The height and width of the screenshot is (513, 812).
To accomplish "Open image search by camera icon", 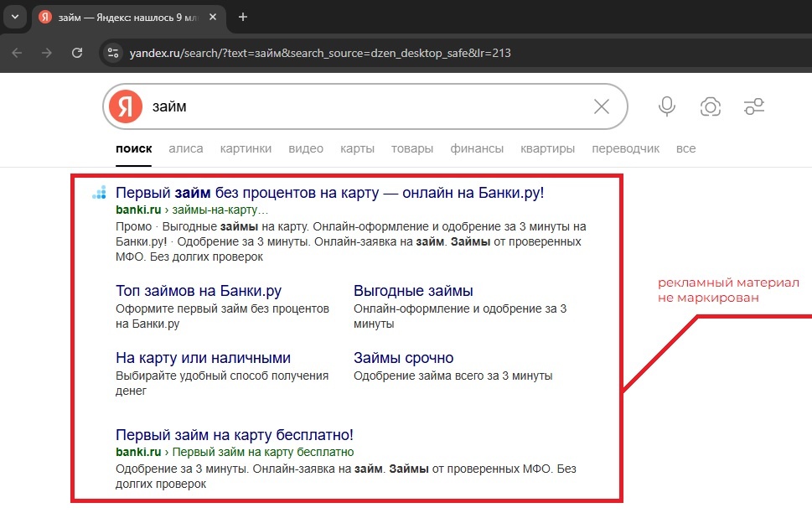I will tap(711, 106).
